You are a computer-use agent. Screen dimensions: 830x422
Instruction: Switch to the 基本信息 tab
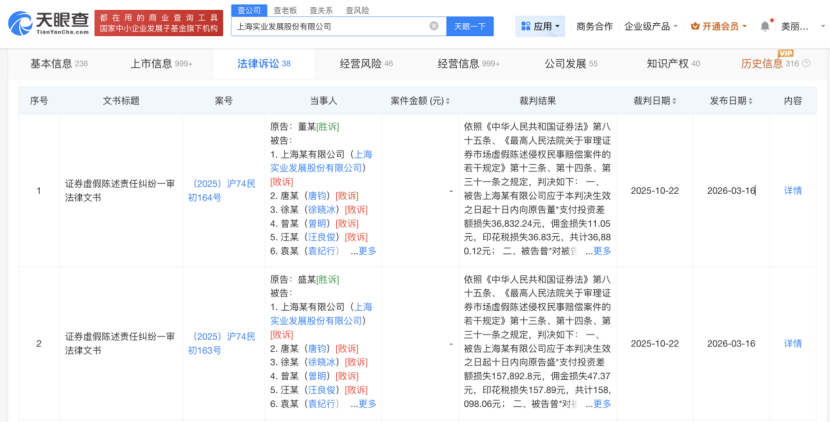(x=59, y=64)
